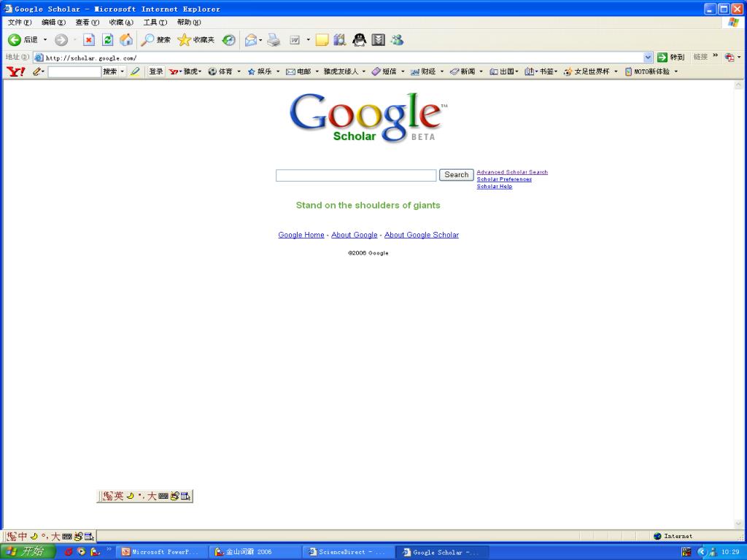This screenshot has width=747, height=560.
Task: Click the Google Scholar Search button
Action: click(457, 175)
